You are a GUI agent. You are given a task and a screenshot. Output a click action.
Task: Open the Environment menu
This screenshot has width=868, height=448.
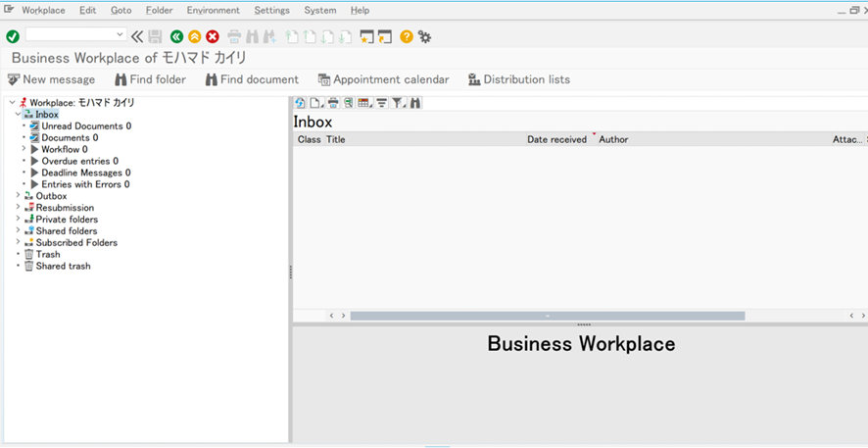[x=214, y=10]
